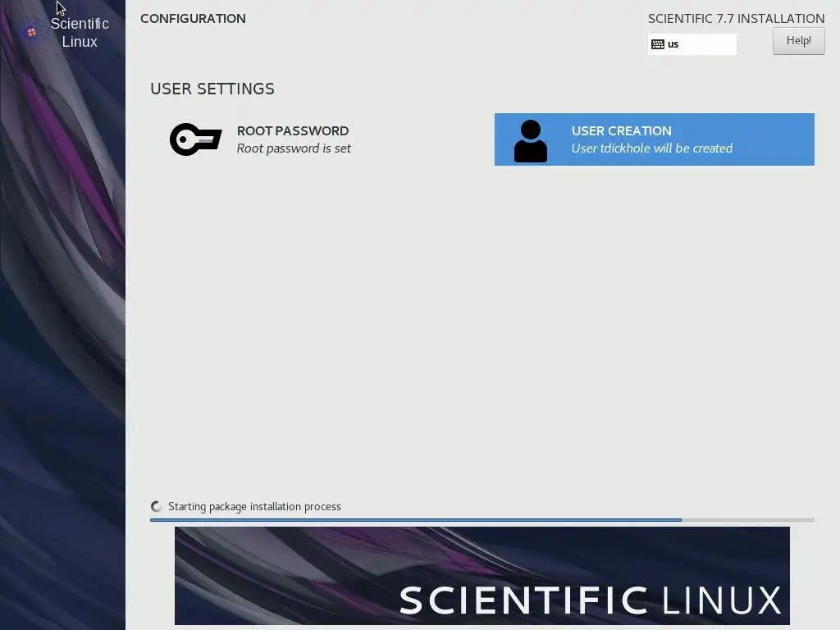Screen dimensions: 840x630
Task: Open the Help! button
Action: [798, 41]
